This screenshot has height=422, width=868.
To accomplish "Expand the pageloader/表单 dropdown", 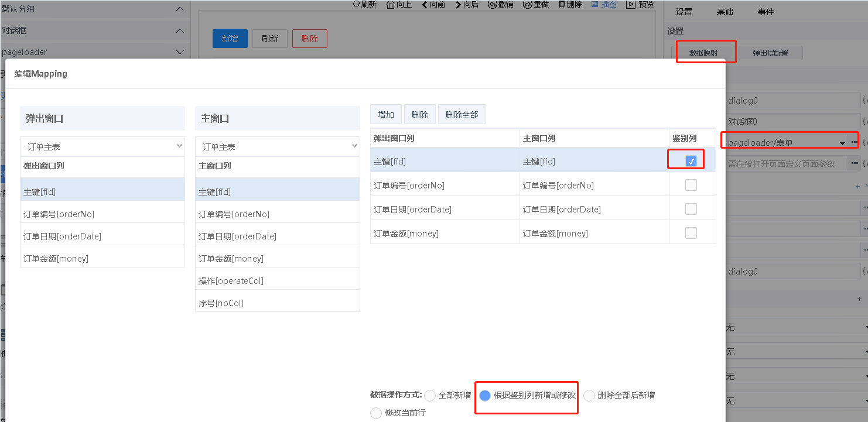I will point(842,143).
